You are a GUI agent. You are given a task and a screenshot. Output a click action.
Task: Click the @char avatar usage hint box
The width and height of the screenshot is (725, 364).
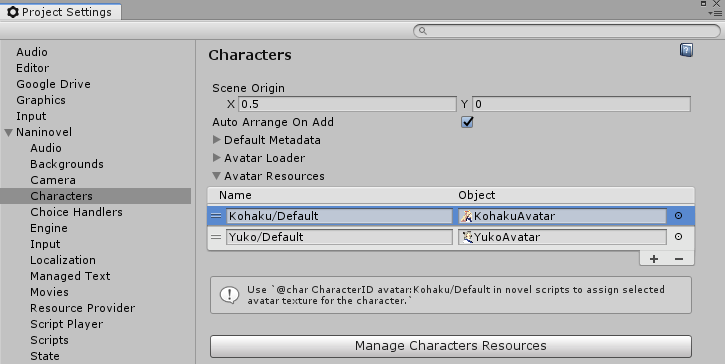[x=451, y=295]
